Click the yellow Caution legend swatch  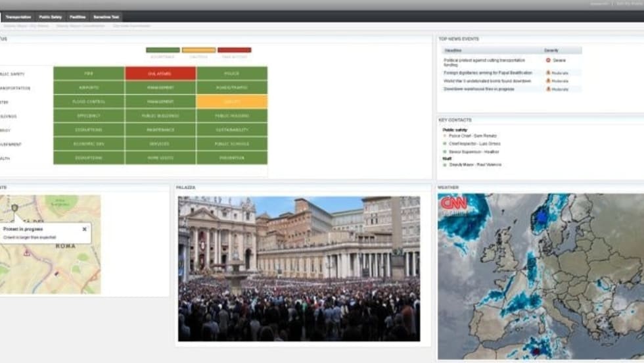click(x=198, y=50)
